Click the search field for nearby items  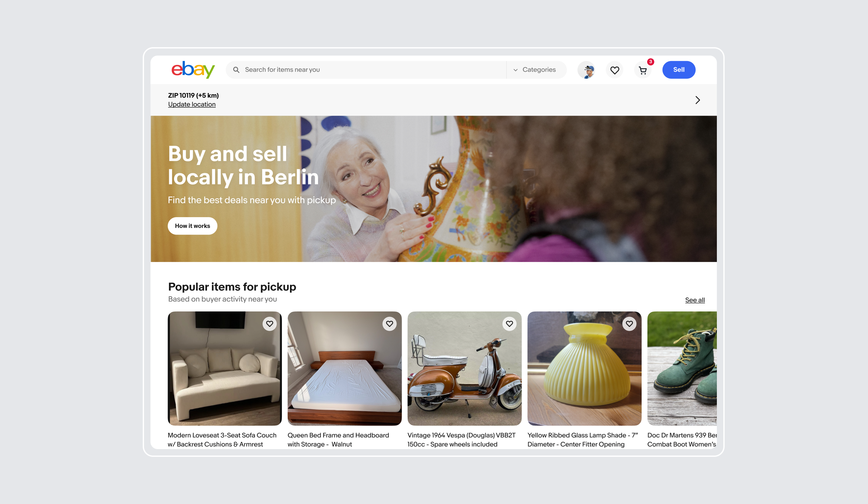(x=366, y=70)
